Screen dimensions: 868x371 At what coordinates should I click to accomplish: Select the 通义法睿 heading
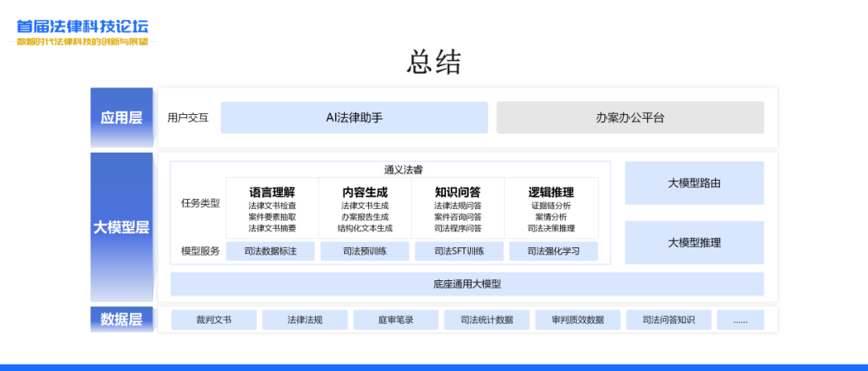pos(404,169)
